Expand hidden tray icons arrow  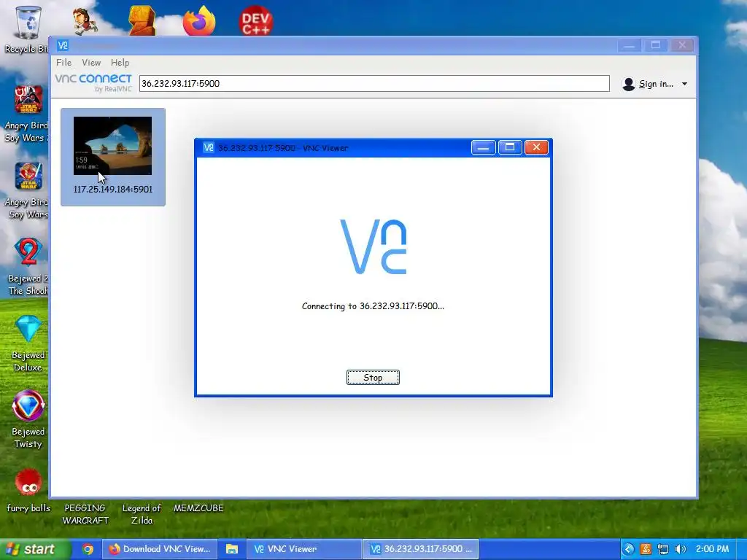point(628,549)
